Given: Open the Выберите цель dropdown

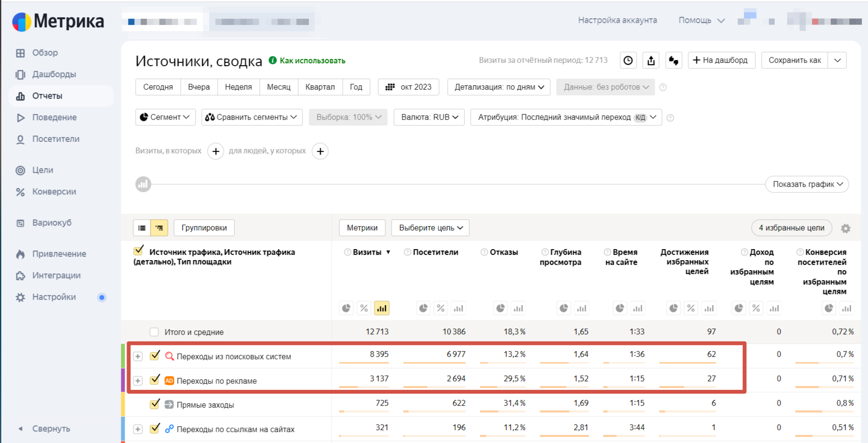Looking at the screenshot, I should [x=430, y=228].
